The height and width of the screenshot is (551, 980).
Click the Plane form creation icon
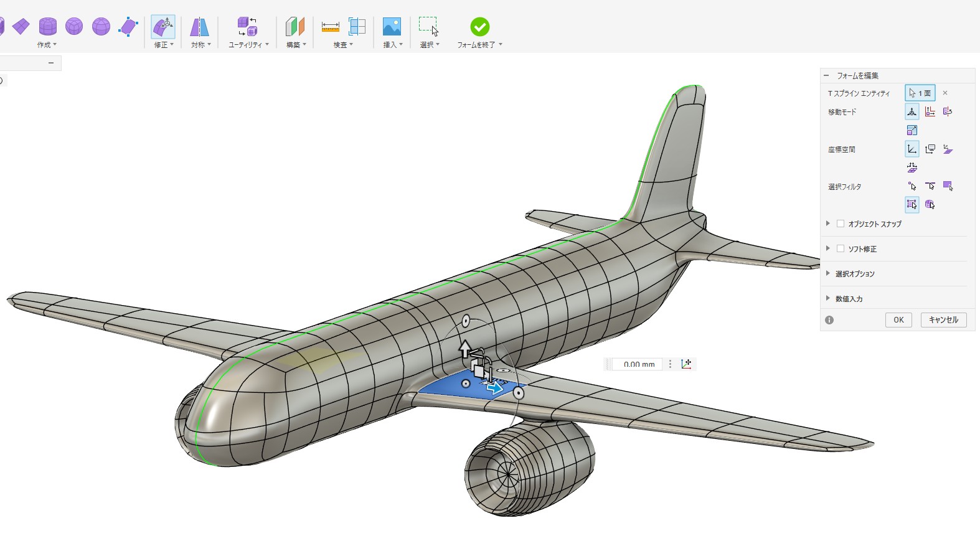[21, 26]
